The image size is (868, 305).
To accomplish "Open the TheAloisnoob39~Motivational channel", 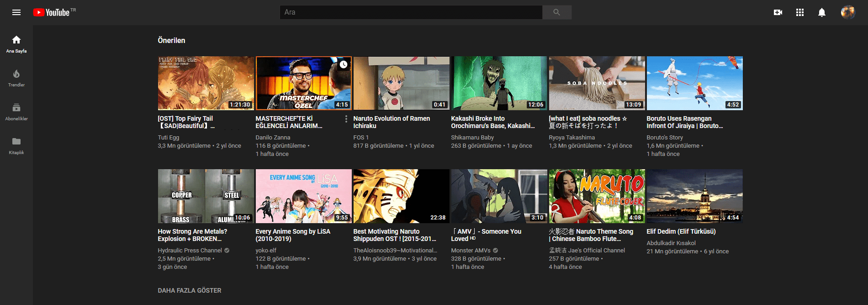I will click(x=395, y=251).
